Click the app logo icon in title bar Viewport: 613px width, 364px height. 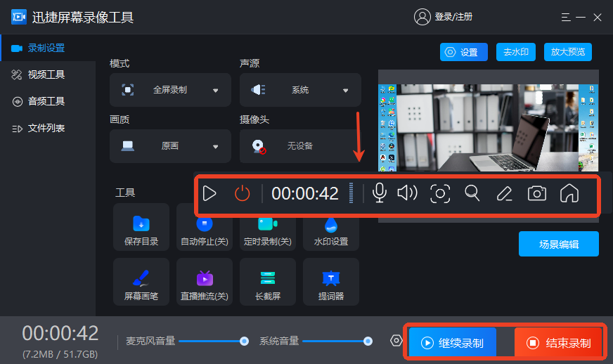click(19, 17)
